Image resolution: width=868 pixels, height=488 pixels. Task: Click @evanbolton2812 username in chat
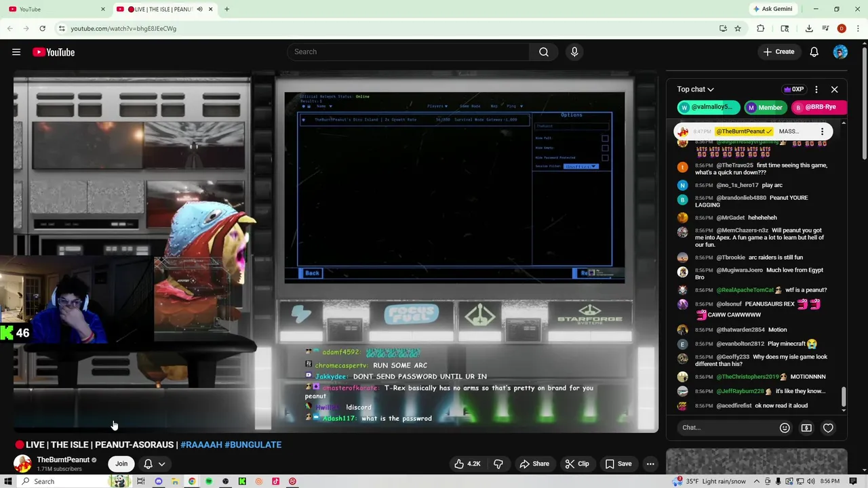coord(740,344)
